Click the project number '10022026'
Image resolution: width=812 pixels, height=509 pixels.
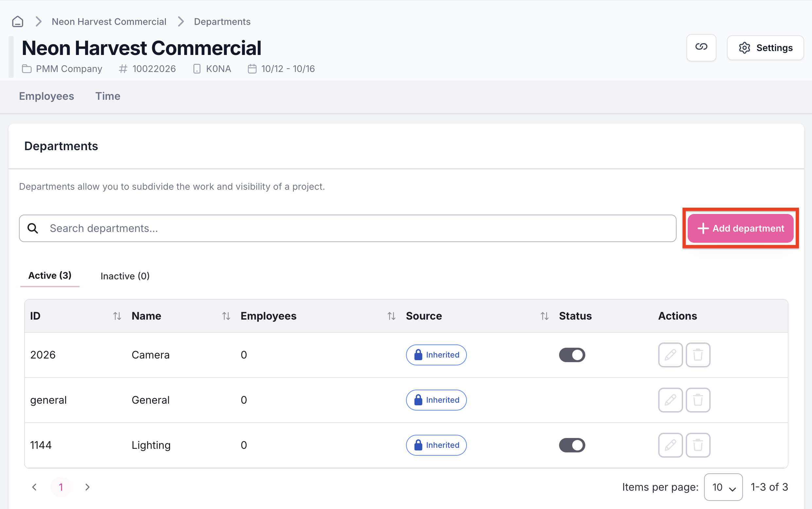tap(154, 69)
